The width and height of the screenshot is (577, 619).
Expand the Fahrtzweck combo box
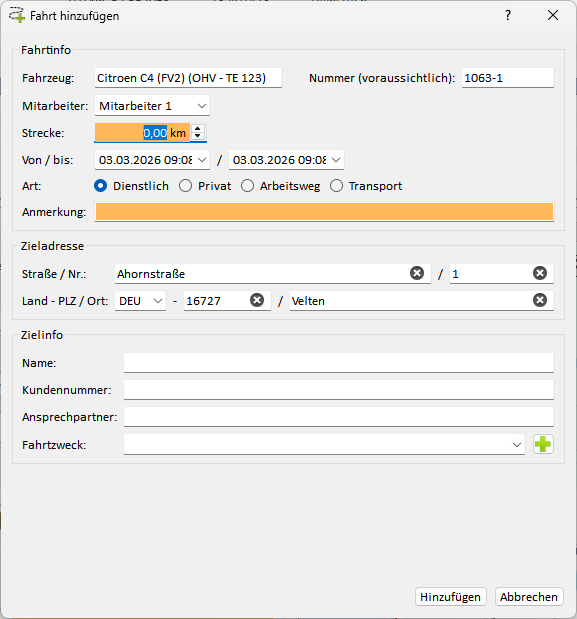(x=324, y=445)
